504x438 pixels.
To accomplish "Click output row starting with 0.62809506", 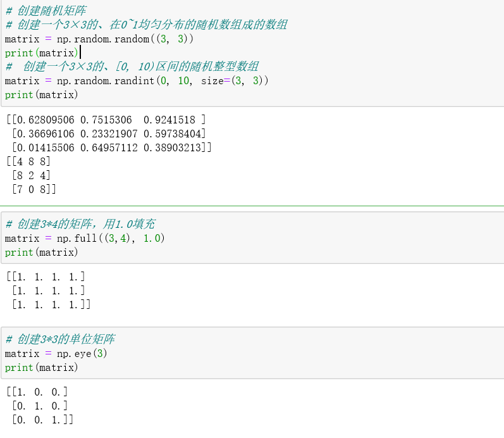I will [106, 120].
